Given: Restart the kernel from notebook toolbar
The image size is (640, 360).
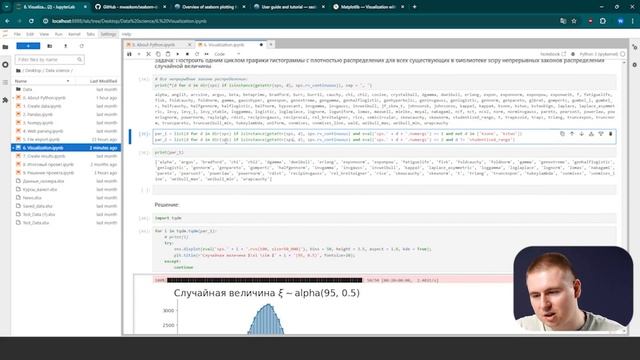Looking at the screenshot, I should pyautogui.click(x=197, y=54).
